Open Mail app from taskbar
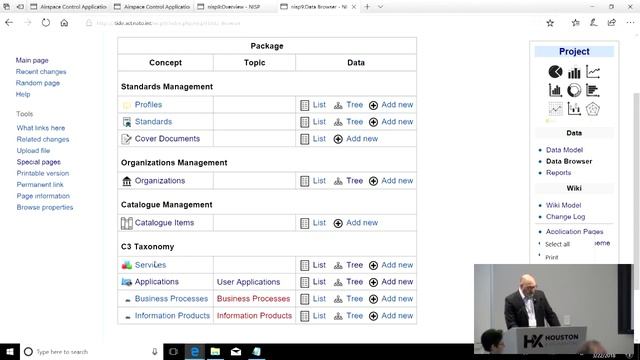The width and height of the screenshot is (640, 360). point(236,351)
